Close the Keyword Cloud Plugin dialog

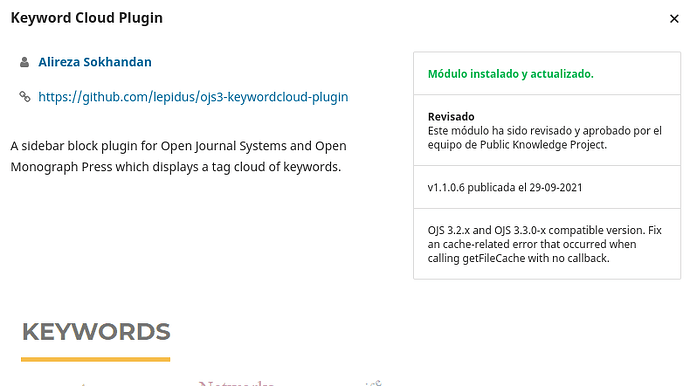(674, 19)
